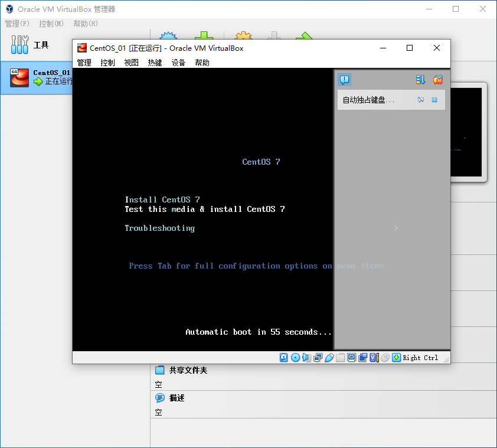Open 管理 menu in CentOS_01 VM window

[x=84, y=63]
